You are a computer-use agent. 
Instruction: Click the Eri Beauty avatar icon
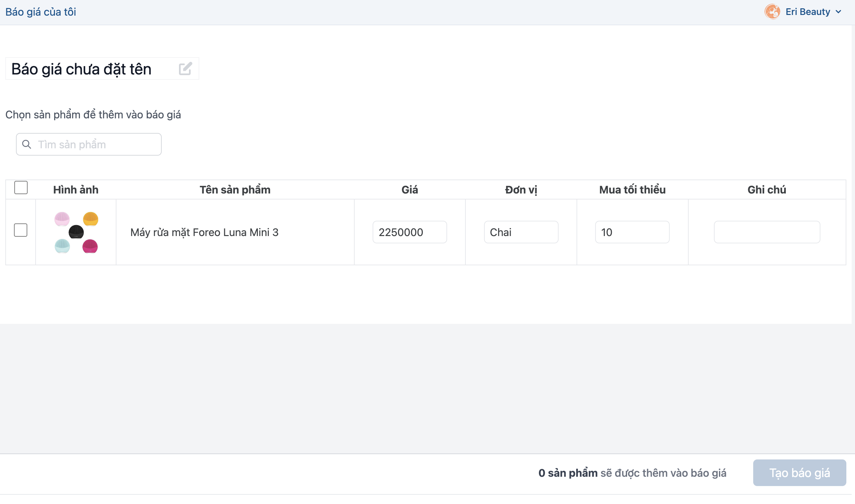(x=772, y=12)
